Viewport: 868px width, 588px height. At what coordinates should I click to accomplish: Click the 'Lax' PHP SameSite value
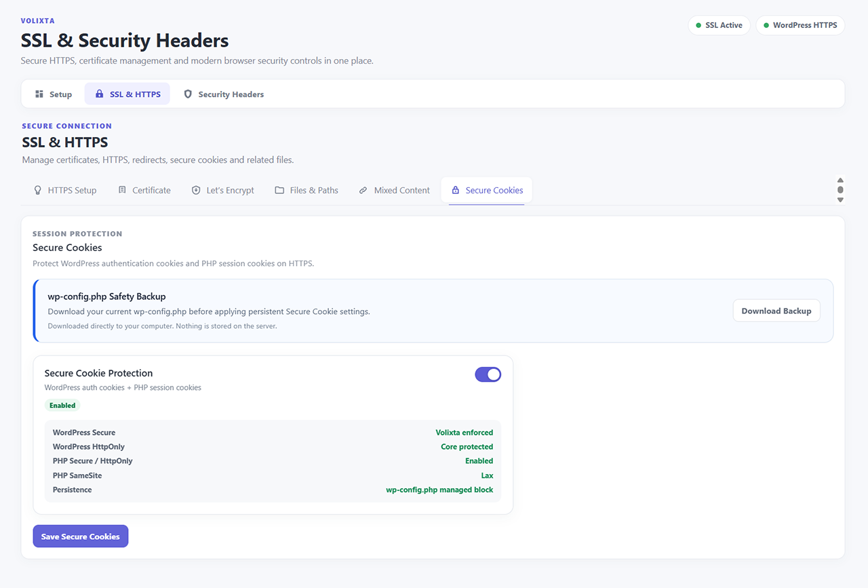point(487,475)
